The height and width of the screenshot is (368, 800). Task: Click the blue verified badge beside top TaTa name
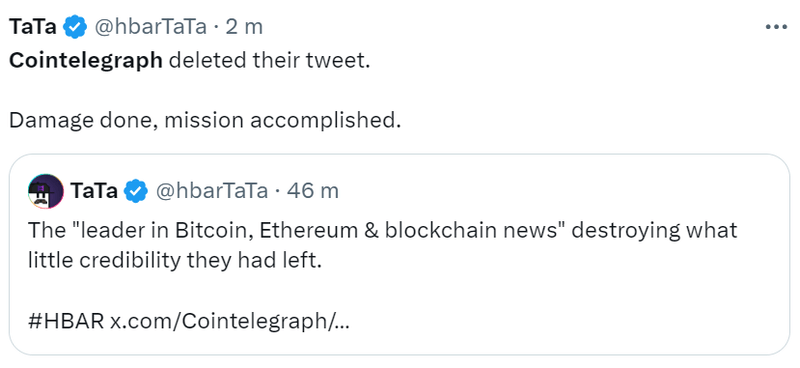click(x=75, y=27)
